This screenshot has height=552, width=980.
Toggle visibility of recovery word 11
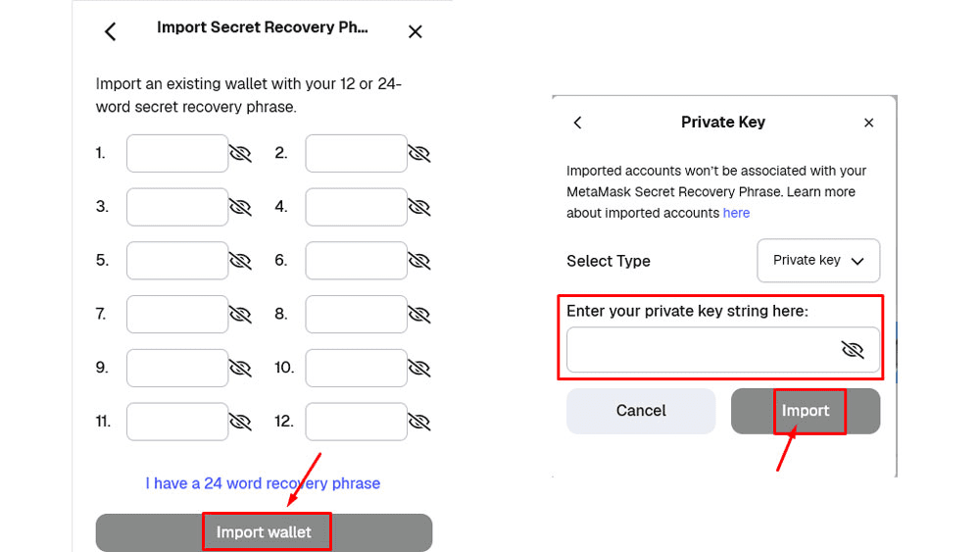click(x=240, y=422)
